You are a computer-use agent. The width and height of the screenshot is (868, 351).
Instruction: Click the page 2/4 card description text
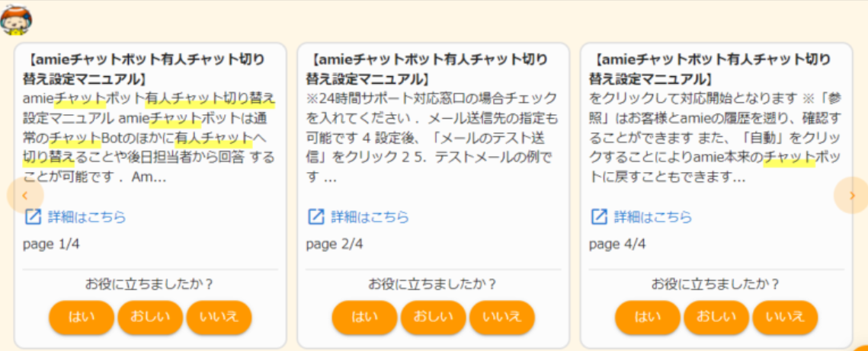click(x=432, y=138)
